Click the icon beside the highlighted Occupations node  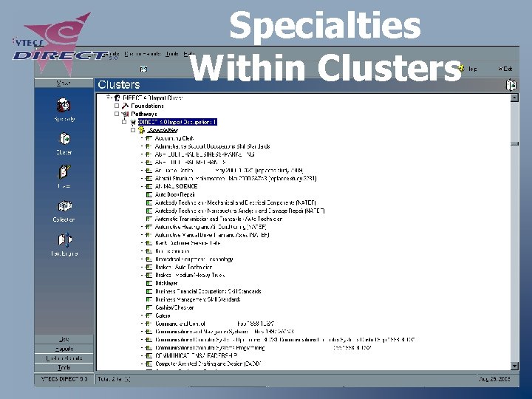[133, 122]
